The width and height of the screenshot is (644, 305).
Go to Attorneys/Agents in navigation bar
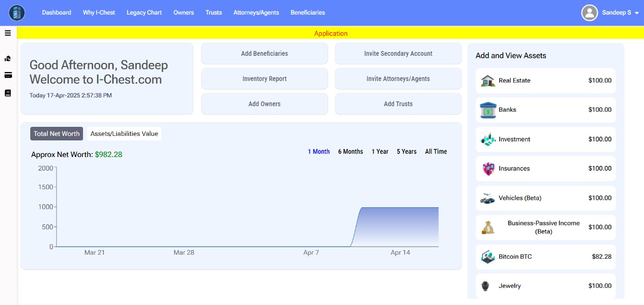point(256,13)
